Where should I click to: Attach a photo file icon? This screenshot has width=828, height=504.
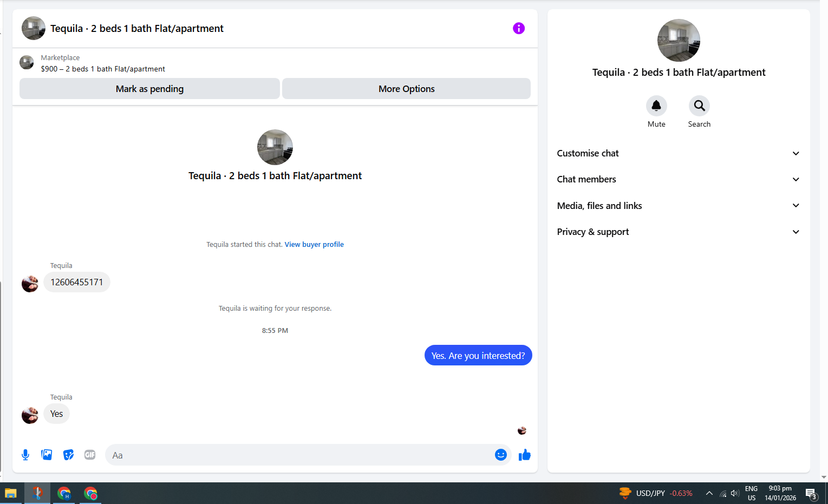pyautogui.click(x=47, y=455)
